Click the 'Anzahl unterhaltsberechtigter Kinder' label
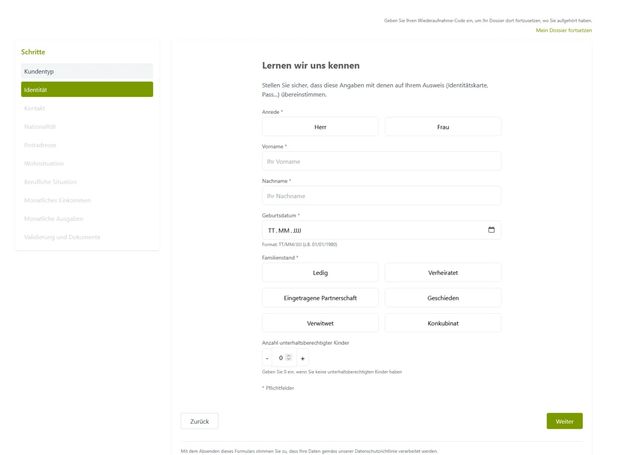 [305, 343]
